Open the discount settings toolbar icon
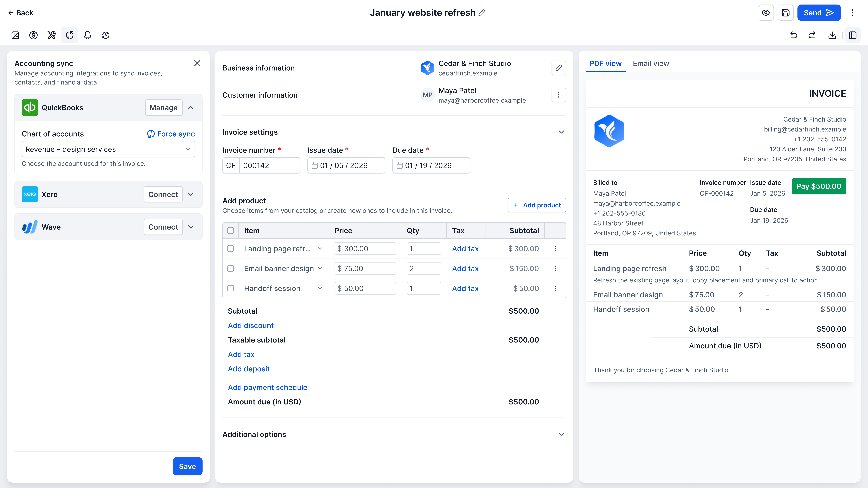Screen dimensions: 868x488 (x=15, y=35)
